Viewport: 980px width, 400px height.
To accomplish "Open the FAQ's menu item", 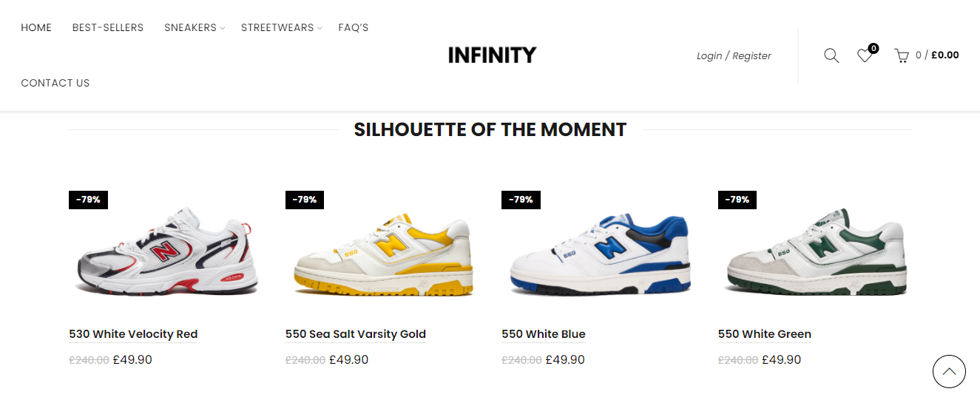I will pos(354,28).
